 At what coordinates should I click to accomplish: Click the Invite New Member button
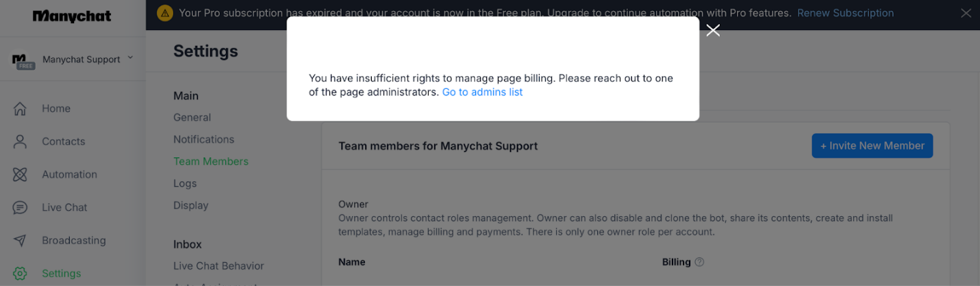pyautogui.click(x=872, y=146)
